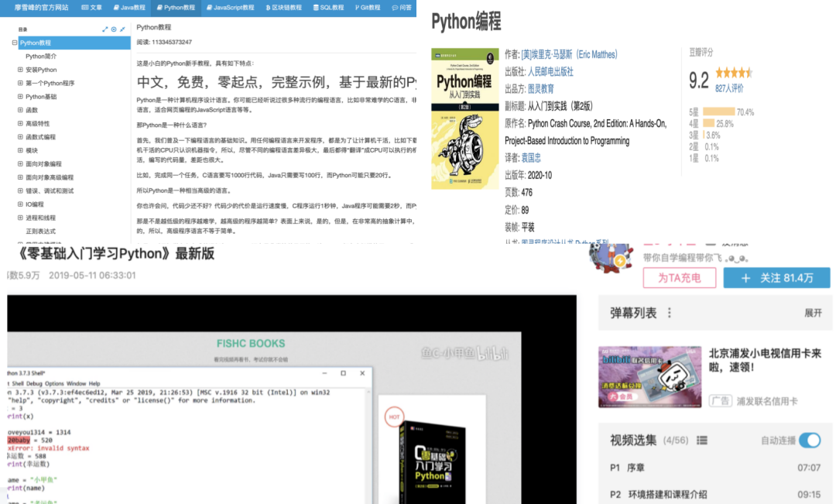Expand the 函数式编程 tree node
This screenshot has height=504, width=836.
point(20,136)
